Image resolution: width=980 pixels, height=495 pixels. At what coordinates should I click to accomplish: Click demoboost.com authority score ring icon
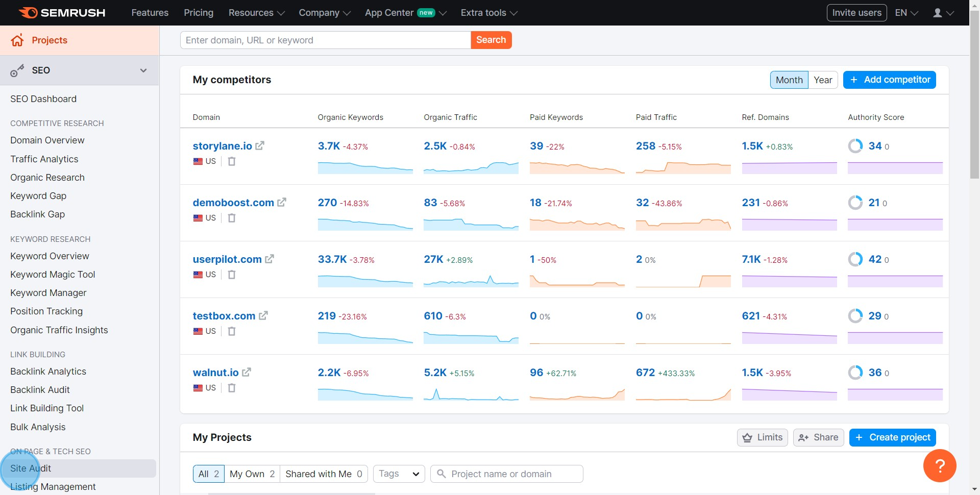pos(855,203)
